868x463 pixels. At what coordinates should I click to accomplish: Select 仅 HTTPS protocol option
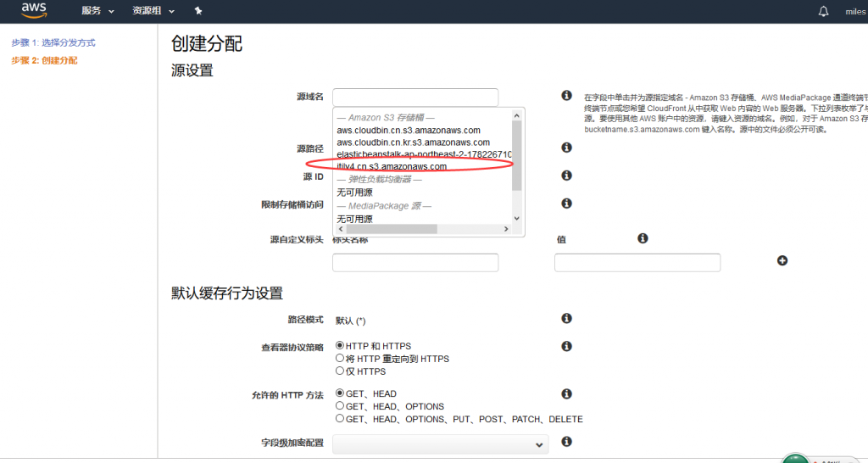pos(340,371)
